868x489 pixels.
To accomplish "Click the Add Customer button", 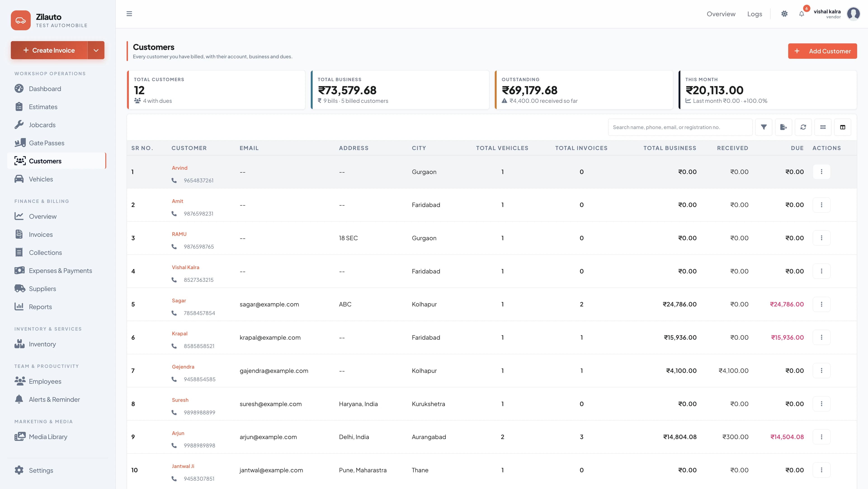I will pos(822,51).
